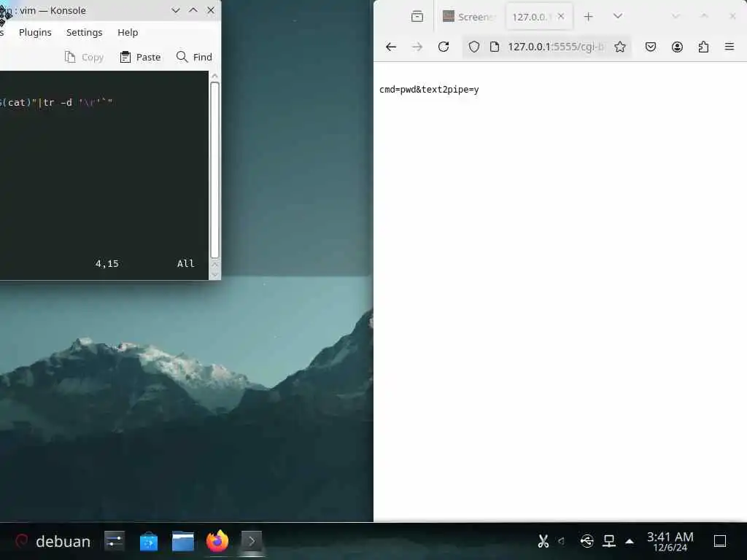
Task: Open the clipboard scissors tray icon
Action: (x=543, y=542)
